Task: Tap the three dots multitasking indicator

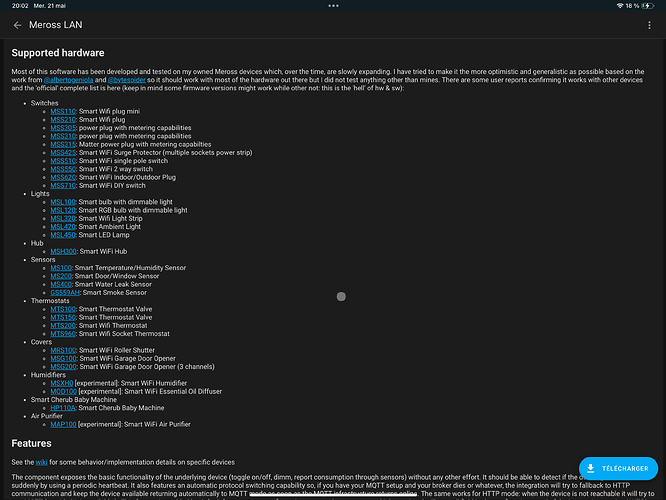Action: 333,6
